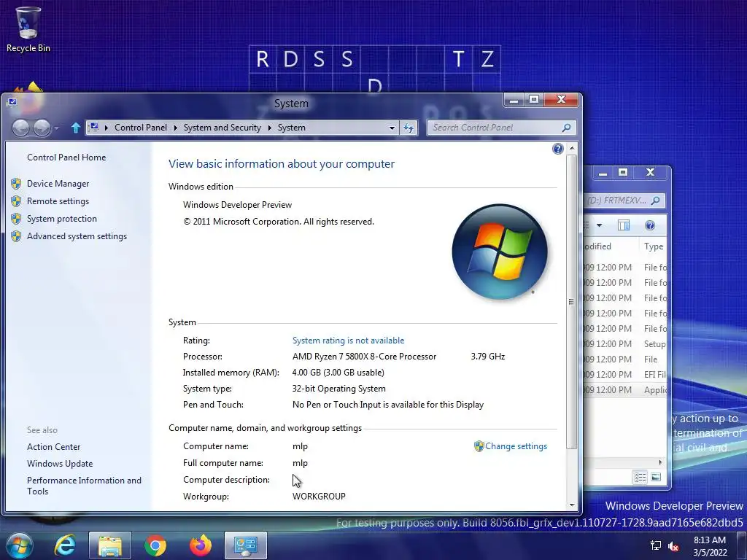Click the Change settings link
Screen dimensions: 747x560
516,446
